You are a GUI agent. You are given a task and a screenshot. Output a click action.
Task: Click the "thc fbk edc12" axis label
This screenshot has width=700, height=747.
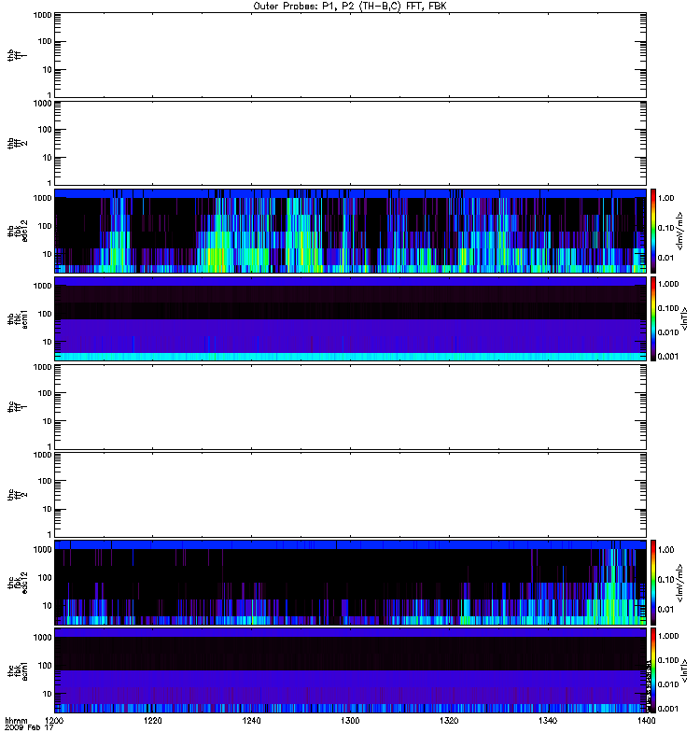point(17,583)
